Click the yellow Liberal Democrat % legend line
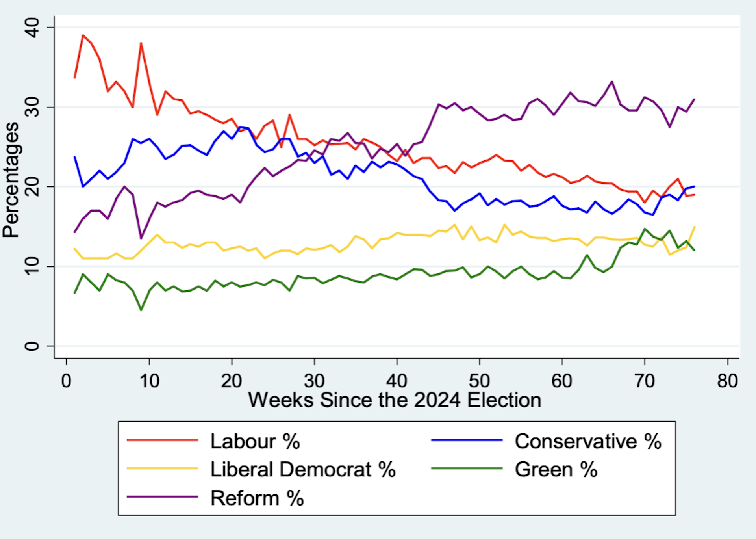This screenshot has height=539, width=756. tap(162, 468)
